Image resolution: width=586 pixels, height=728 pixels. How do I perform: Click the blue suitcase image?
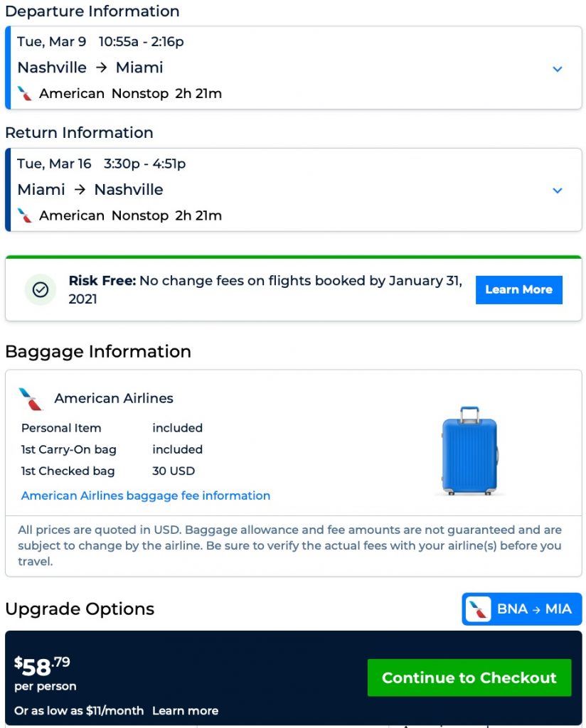469,451
